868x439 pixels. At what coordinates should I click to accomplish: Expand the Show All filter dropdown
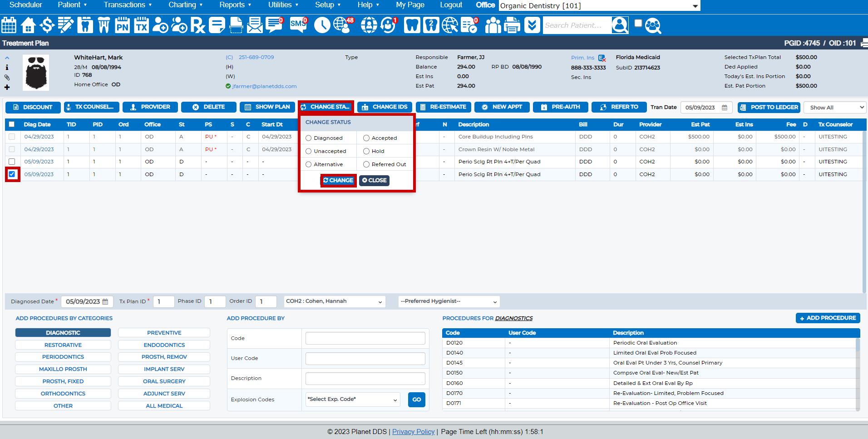(835, 108)
